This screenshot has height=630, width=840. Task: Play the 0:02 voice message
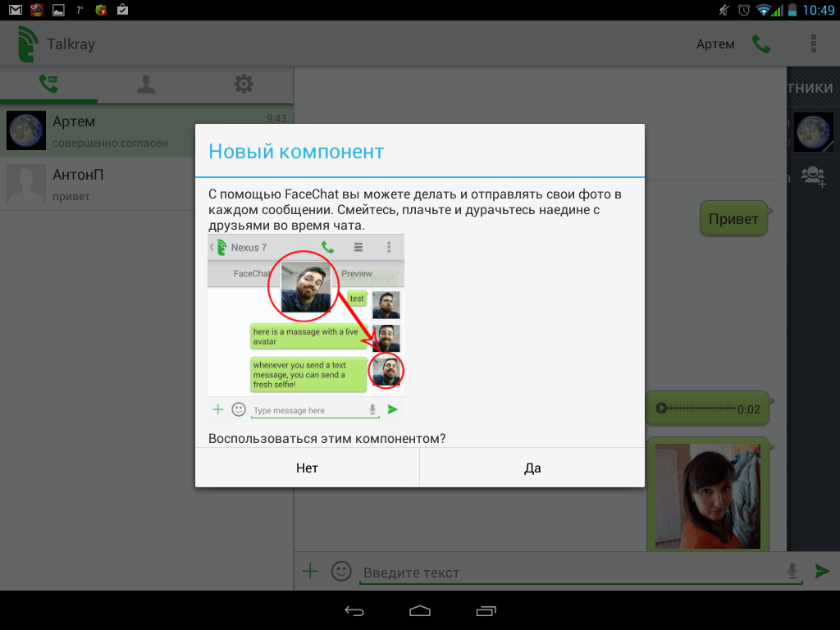[x=662, y=409]
